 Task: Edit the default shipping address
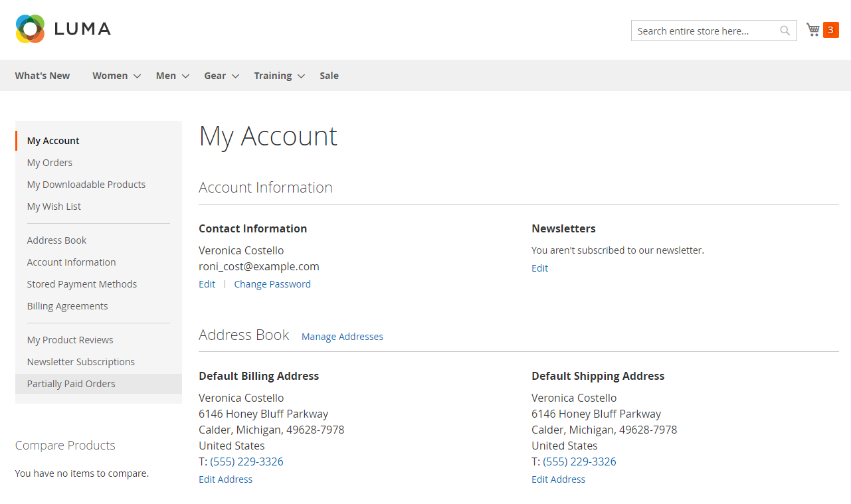[x=558, y=479]
